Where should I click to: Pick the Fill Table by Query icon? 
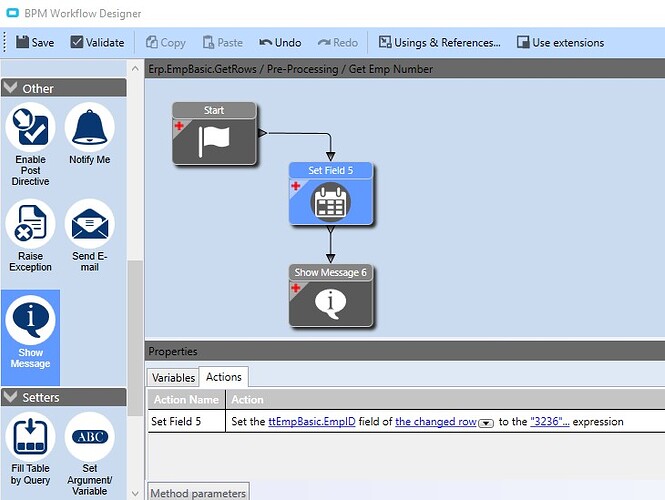pos(30,437)
